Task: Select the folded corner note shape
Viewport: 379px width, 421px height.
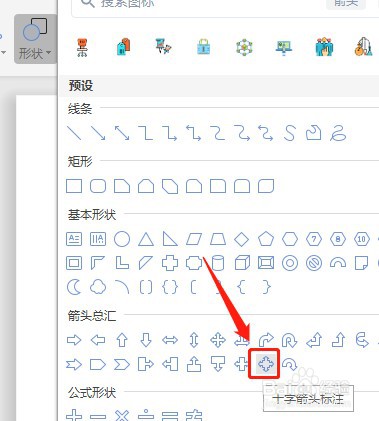Action: pyautogui.click(x=362, y=263)
